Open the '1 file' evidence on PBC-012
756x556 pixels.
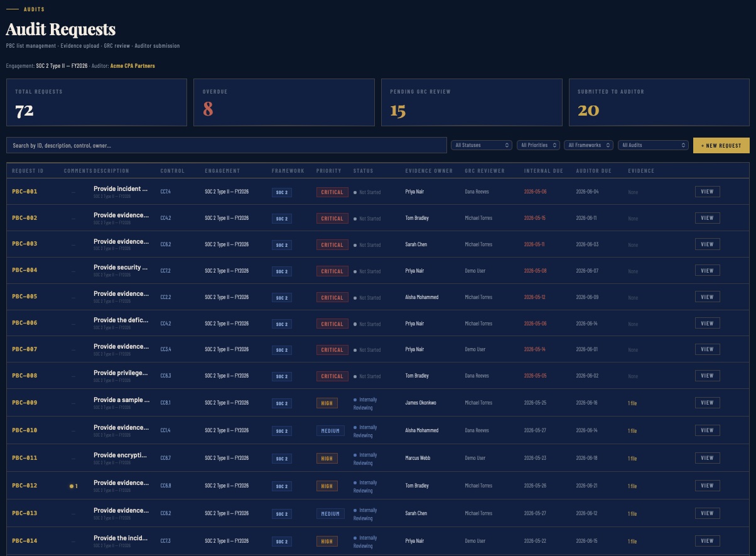click(632, 486)
